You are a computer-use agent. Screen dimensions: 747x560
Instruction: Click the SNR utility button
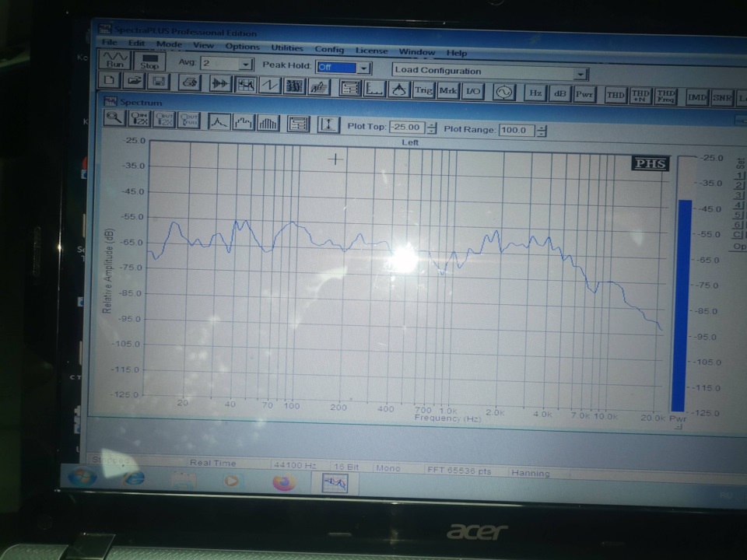pos(721,98)
